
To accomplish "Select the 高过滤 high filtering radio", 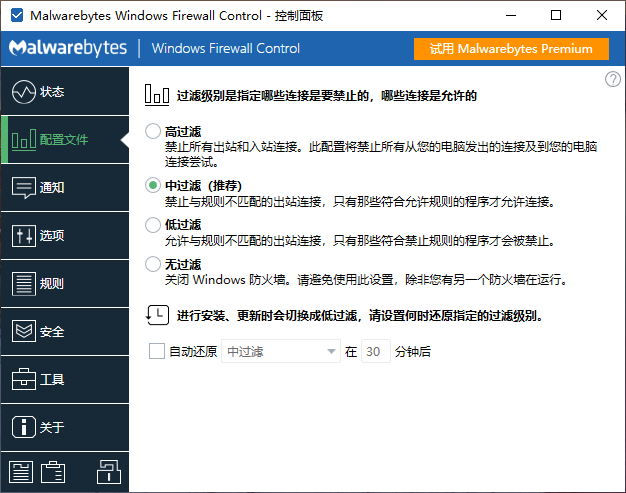I will click(x=153, y=131).
